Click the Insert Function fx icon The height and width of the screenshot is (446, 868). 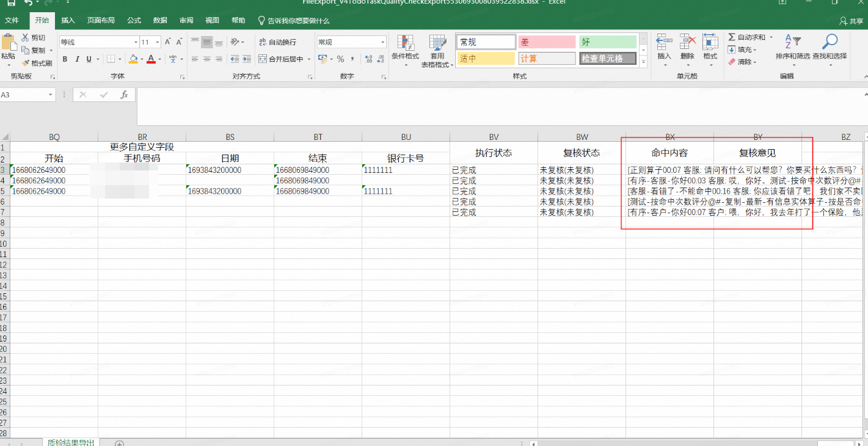124,95
